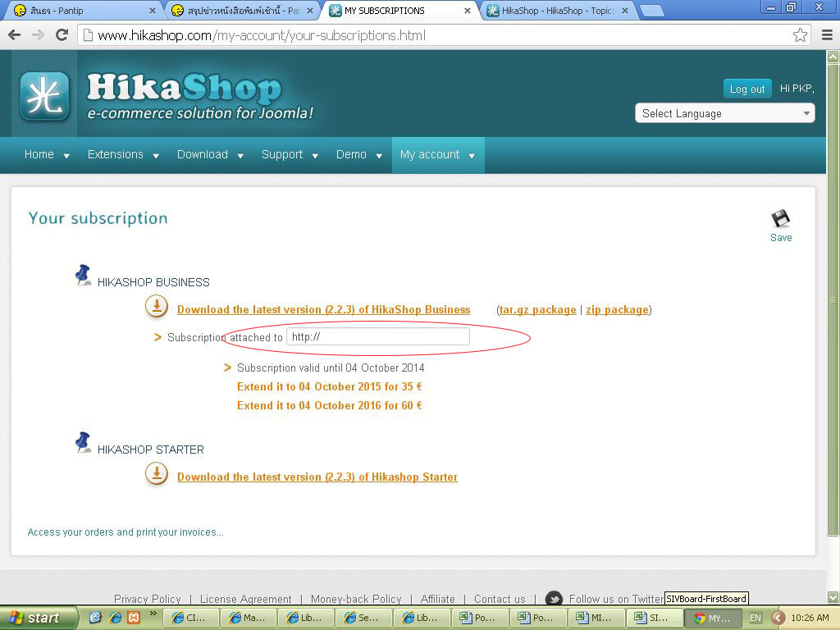Expand hidden tray icons arrow
The image size is (840, 630).
778,619
